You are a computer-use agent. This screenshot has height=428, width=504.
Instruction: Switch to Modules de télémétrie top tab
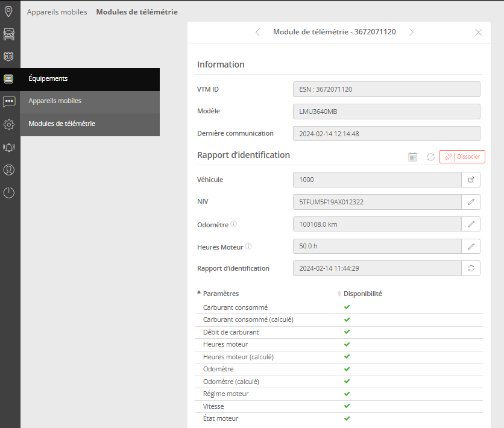(x=137, y=11)
